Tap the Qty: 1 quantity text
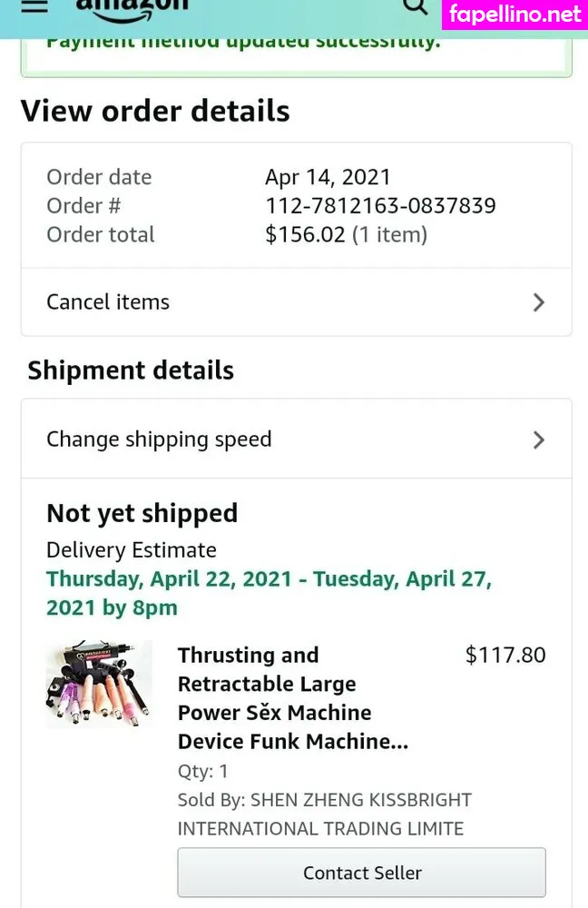This screenshot has width=588, height=908. click(203, 772)
